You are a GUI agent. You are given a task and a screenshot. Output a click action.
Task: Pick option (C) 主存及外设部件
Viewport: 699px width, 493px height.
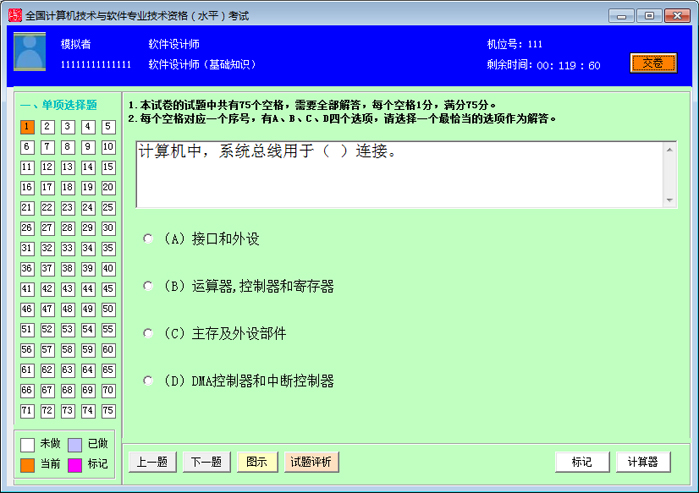148,334
